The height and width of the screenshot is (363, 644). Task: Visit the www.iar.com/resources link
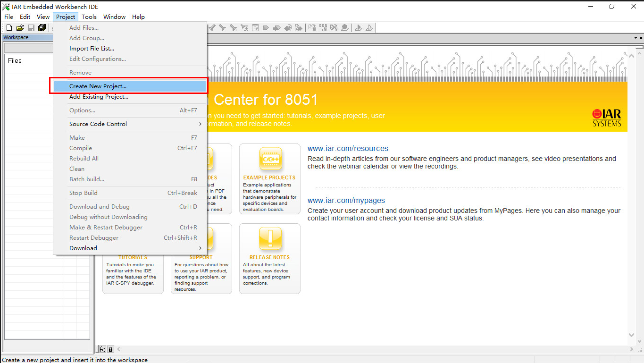coord(348,149)
